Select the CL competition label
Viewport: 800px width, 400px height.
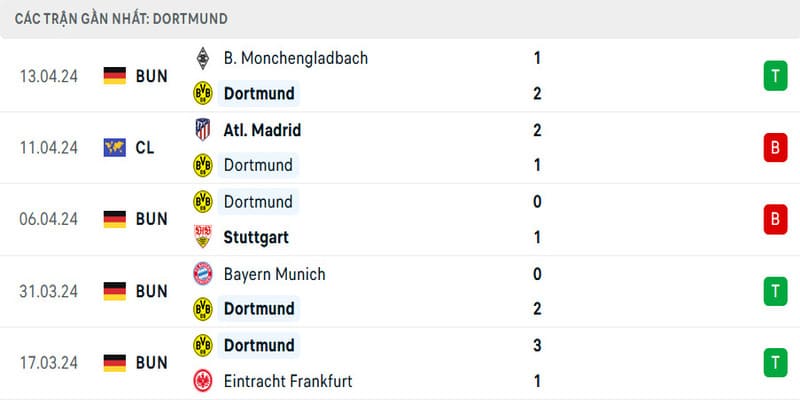[x=145, y=148]
